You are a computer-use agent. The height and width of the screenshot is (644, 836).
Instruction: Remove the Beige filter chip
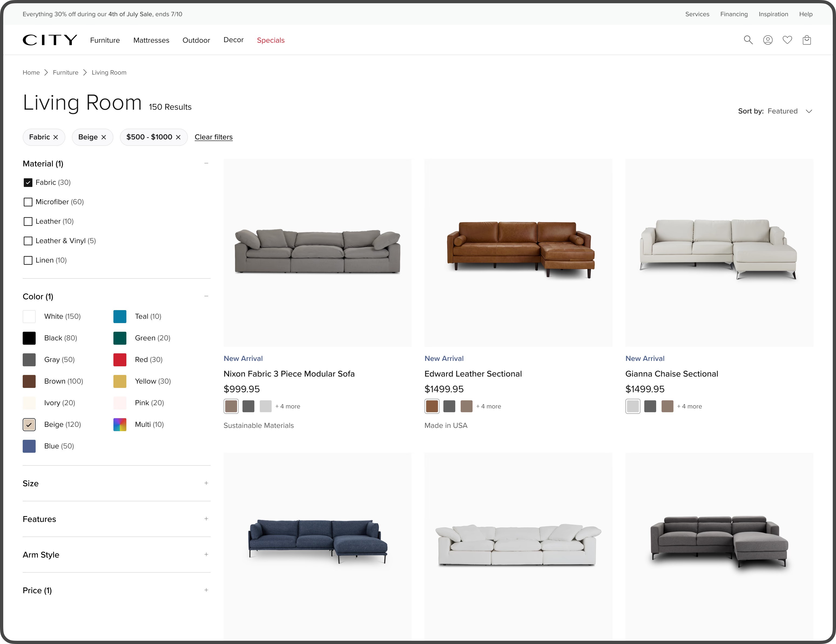point(104,137)
